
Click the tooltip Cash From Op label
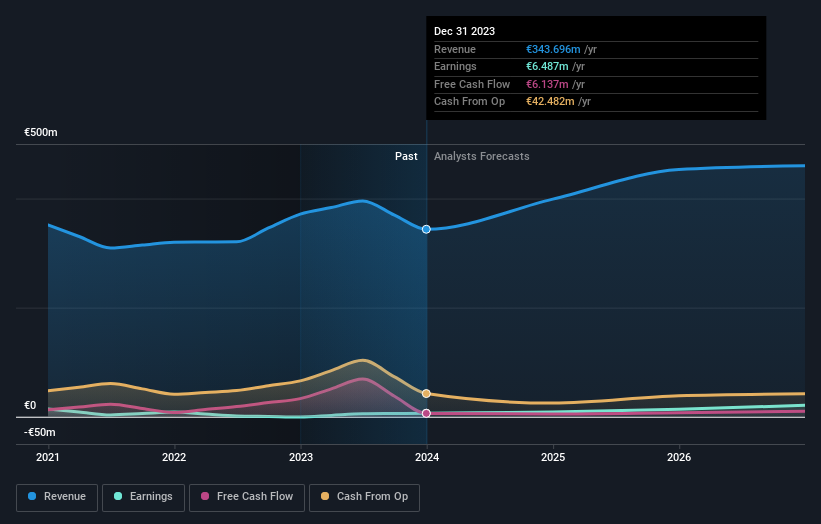point(469,102)
